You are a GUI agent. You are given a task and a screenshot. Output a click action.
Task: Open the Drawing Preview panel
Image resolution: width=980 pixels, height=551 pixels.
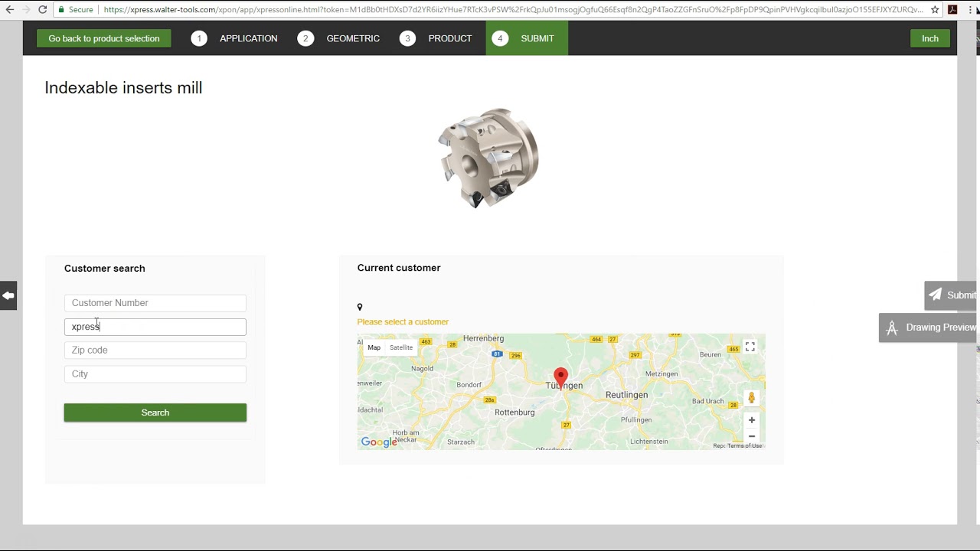coord(928,328)
